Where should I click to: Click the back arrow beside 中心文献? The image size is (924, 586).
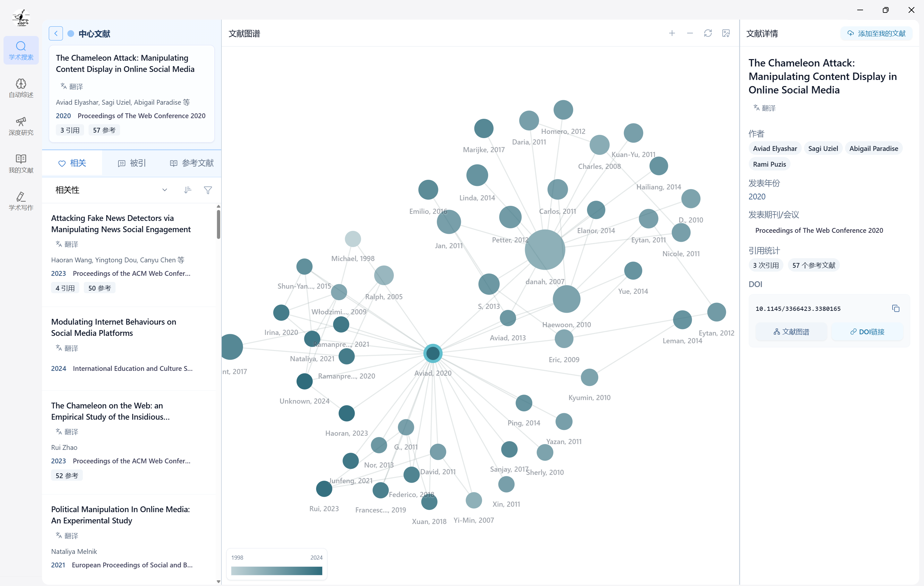(x=56, y=33)
